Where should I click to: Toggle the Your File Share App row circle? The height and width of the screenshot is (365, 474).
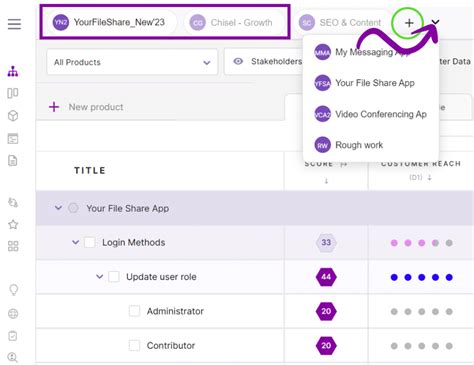(x=73, y=208)
